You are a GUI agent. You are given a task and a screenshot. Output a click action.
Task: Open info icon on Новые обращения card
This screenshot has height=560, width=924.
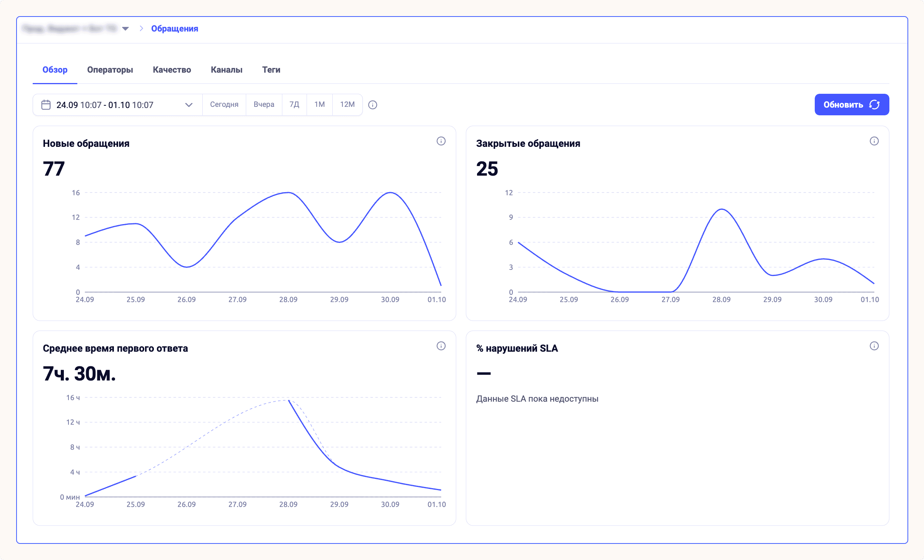[x=441, y=141]
